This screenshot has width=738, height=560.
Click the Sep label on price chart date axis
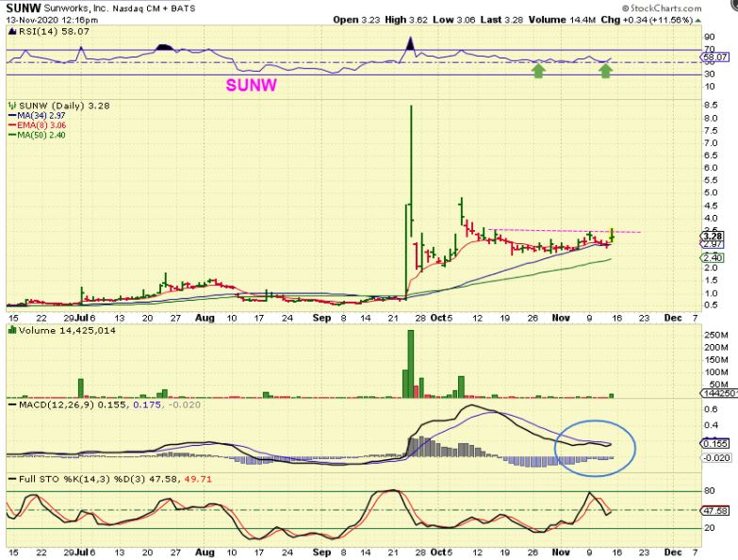tap(322, 318)
